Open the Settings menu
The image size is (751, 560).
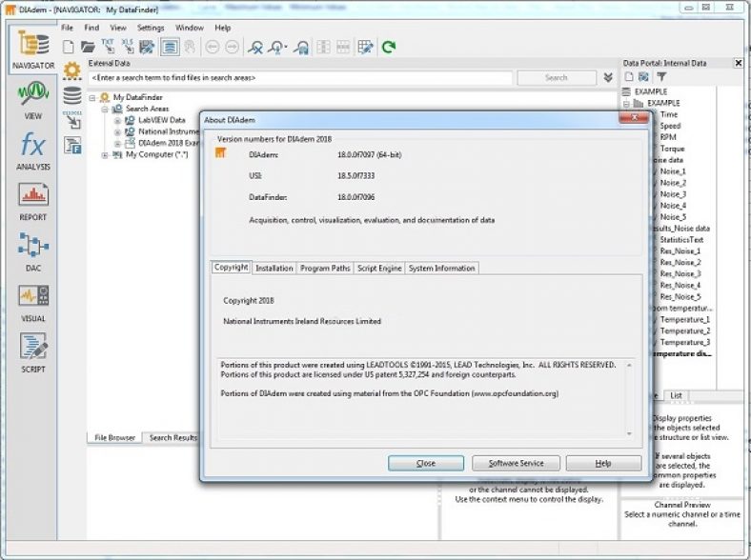(x=151, y=28)
